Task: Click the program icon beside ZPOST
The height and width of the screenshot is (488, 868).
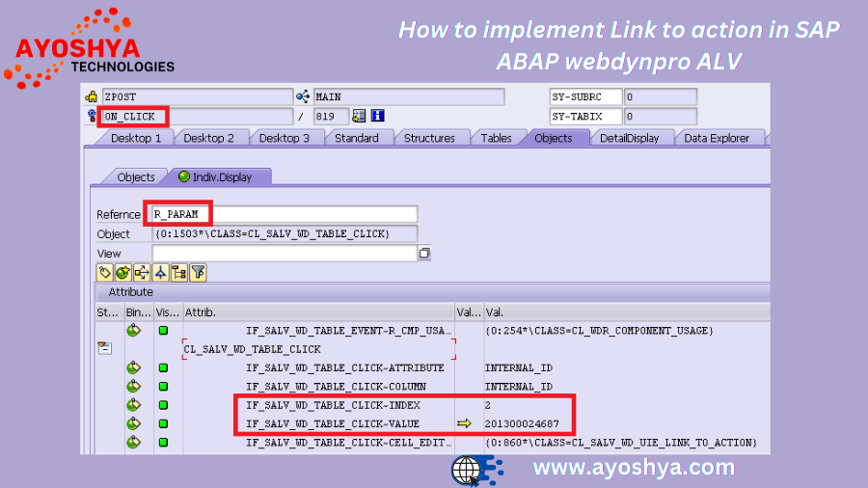Action: [x=92, y=96]
